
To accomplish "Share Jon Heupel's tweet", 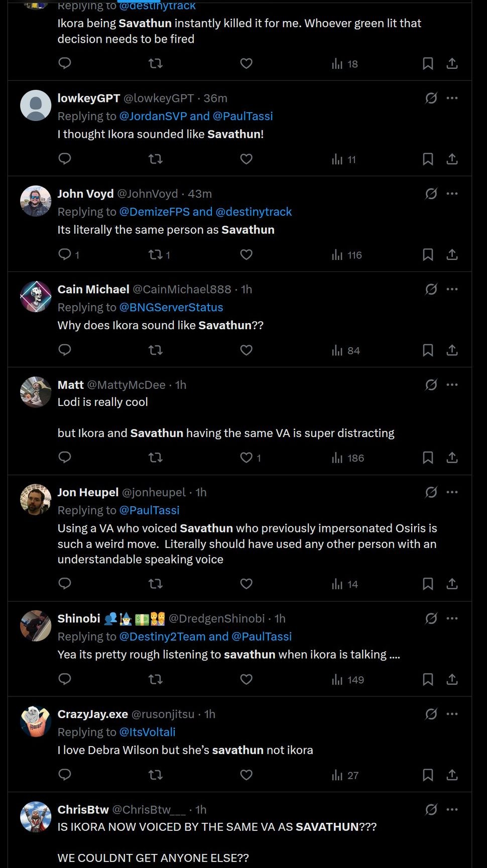I will coord(452,584).
